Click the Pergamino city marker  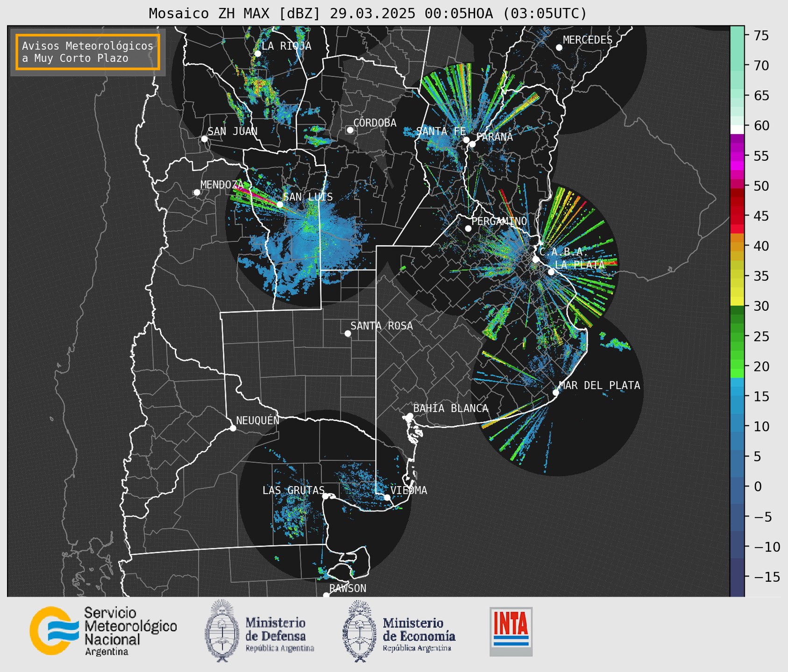(468, 229)
